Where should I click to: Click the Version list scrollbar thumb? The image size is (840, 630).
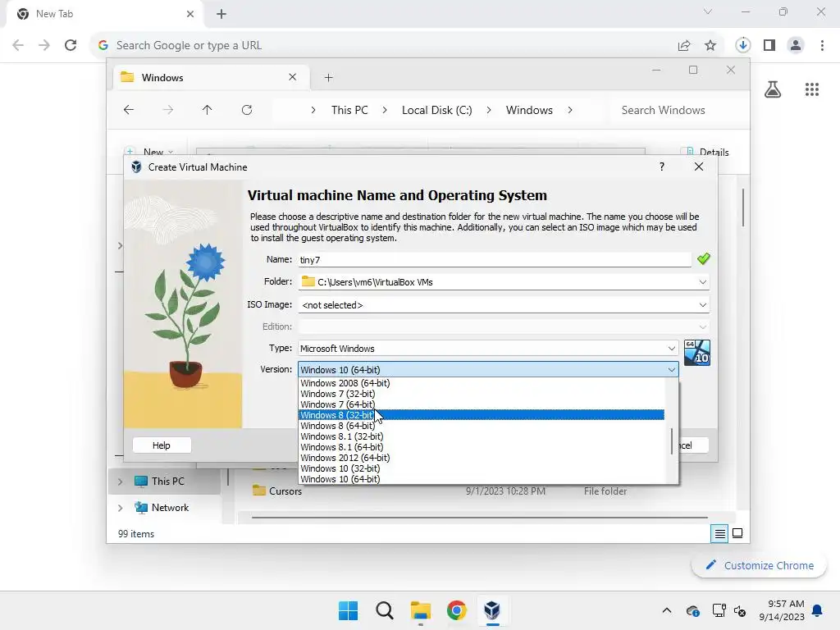(672, 441)
